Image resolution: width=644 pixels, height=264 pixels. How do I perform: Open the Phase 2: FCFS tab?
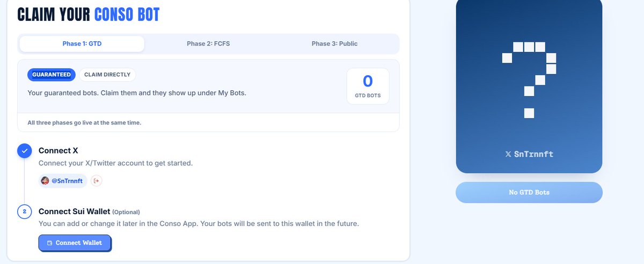coord(208,44)
